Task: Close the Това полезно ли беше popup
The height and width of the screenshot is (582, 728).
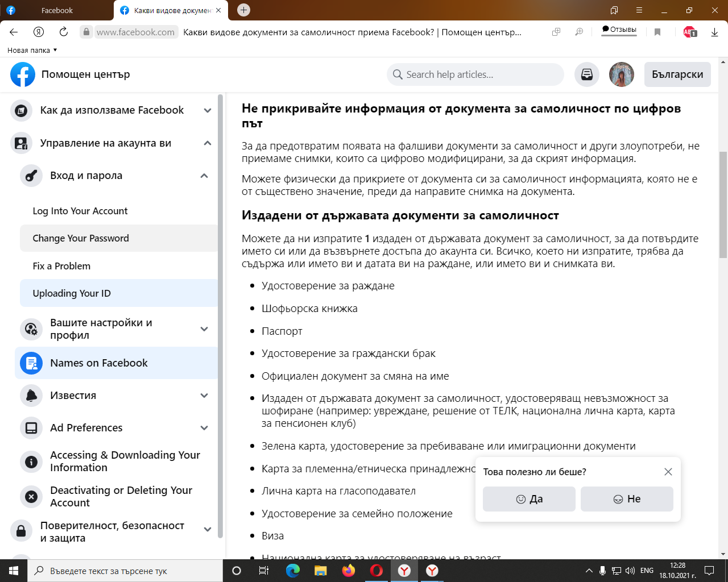Action: tap(668, 472)
